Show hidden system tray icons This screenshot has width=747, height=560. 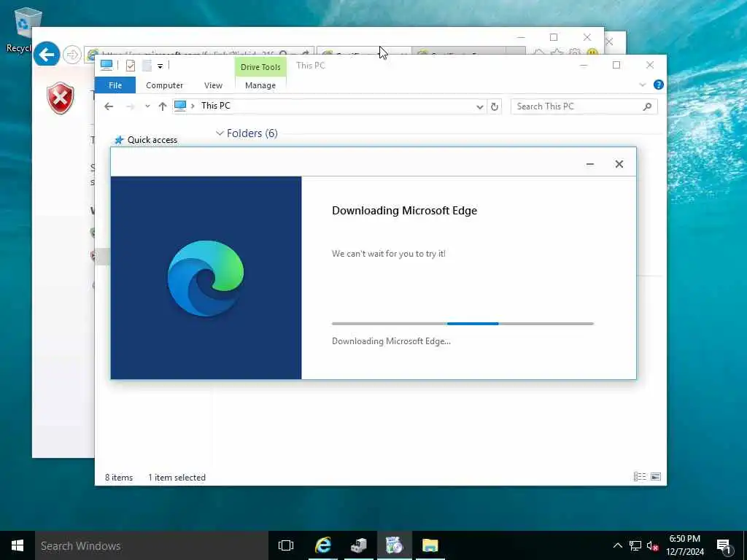click(x=617, y=545)
